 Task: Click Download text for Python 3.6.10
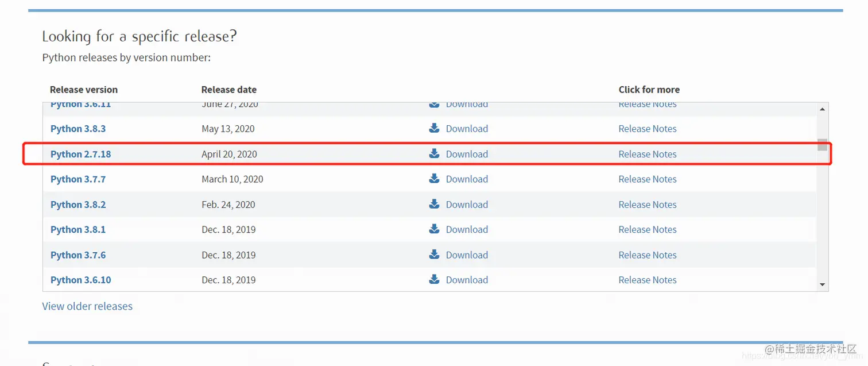[x=467, y=280]
